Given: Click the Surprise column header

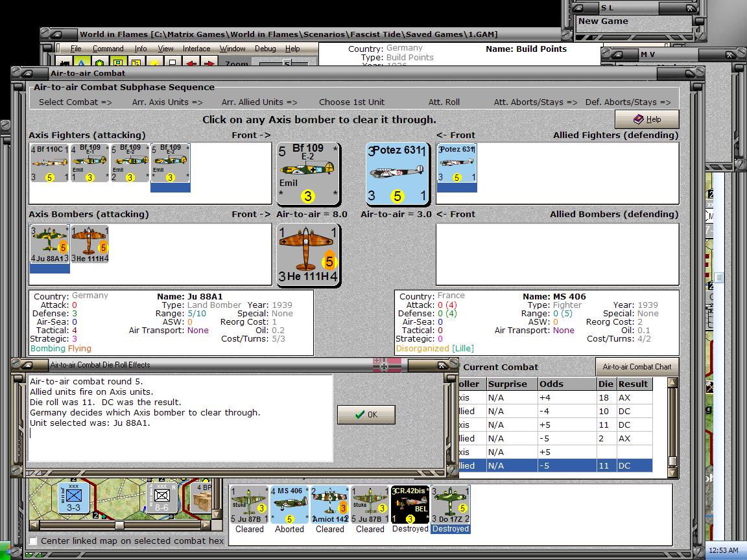Looking at the screenshot, I should 512,384.
